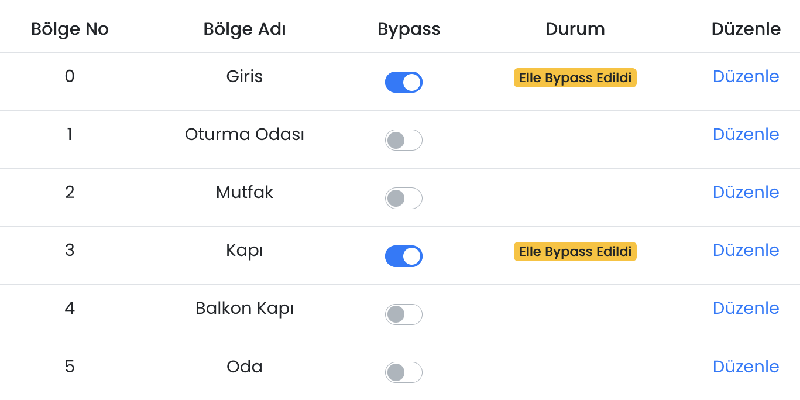800x400 pixels.
Task: Edit Balkon Kapı using Düzenle link
Action: [x=745, y=308]
